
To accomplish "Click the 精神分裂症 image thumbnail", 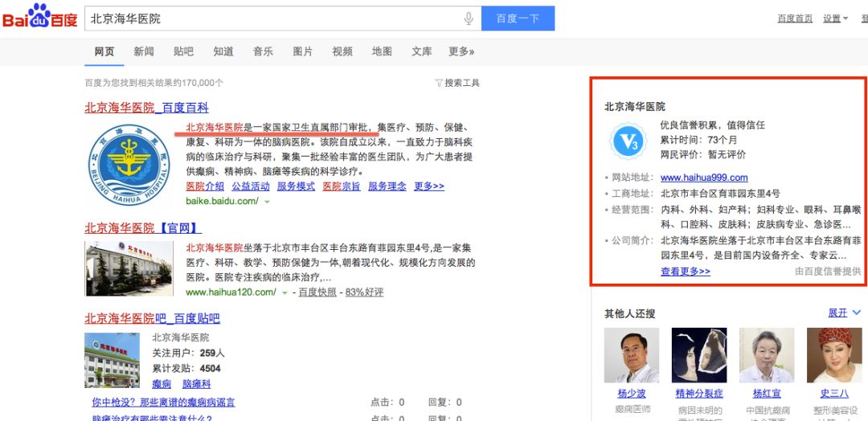I will pos(699,355).
